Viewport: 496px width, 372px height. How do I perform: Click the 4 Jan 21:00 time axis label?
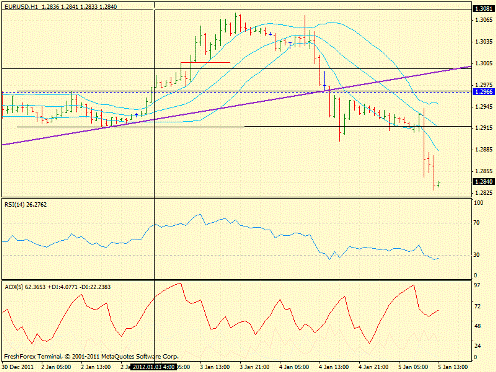[374, 367]
